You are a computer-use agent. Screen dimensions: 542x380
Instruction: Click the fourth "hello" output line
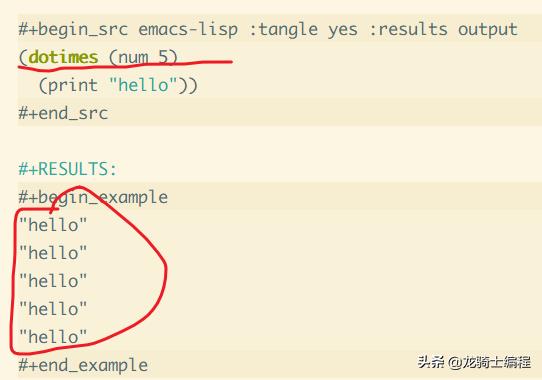[x=53, y=309]
